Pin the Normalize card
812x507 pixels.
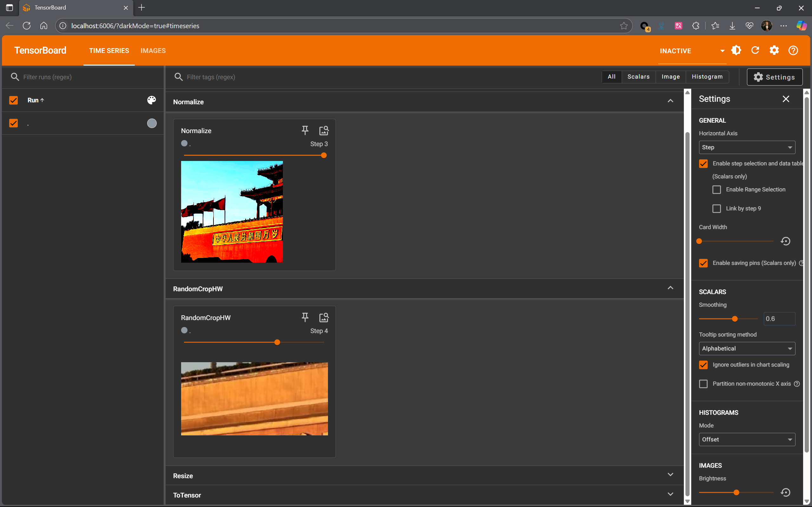coord(305,131)
